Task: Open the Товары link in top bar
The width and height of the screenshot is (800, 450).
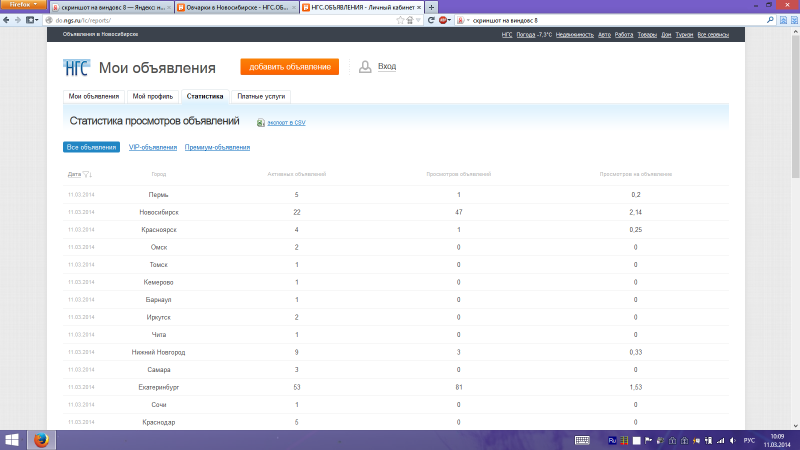Action: pyautogui.click(x=647, y=35)
